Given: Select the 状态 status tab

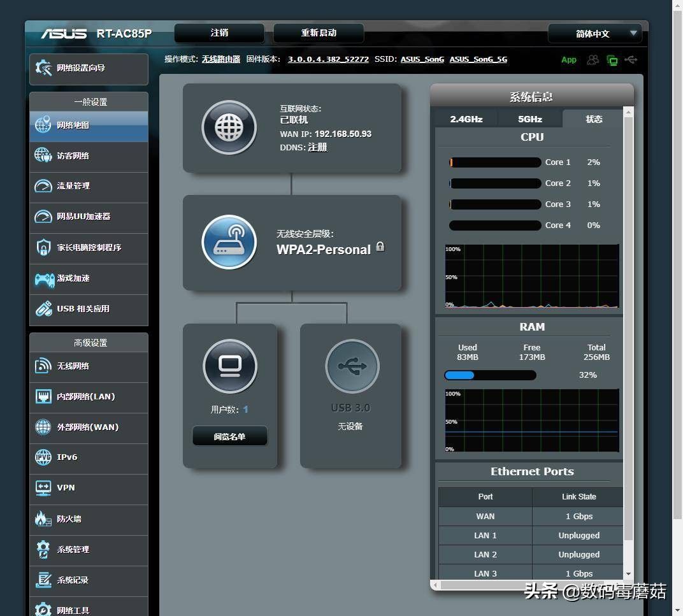Looking at the screenshot, I should point(594,119).
